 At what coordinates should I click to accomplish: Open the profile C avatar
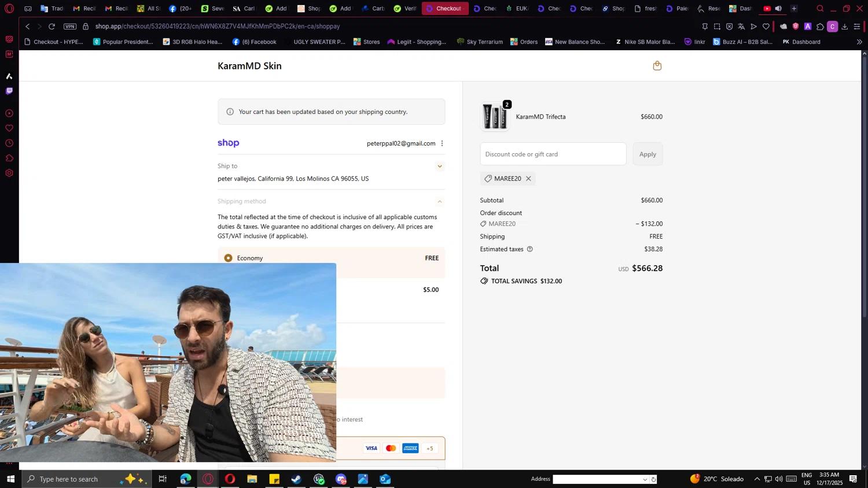[x=833, y=27]
